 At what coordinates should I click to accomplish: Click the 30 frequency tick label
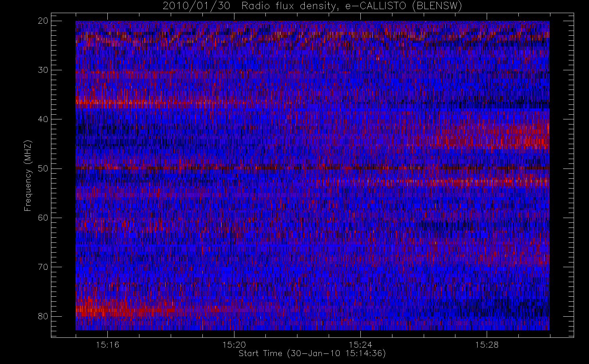43,70
